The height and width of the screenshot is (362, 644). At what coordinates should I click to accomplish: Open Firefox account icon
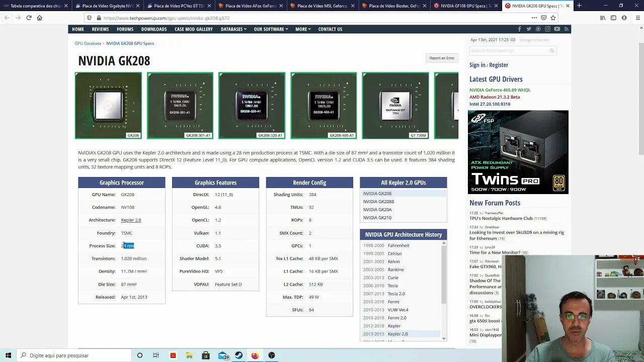point(624,18)
